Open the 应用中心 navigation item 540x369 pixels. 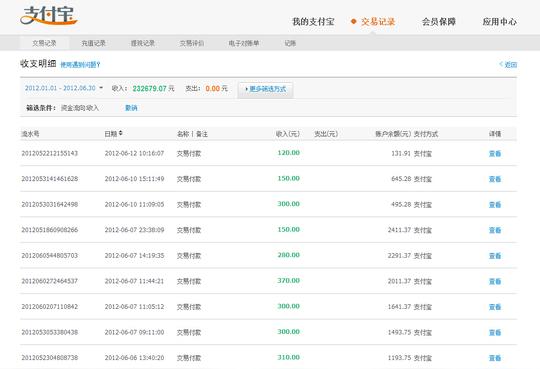point(499,22)
